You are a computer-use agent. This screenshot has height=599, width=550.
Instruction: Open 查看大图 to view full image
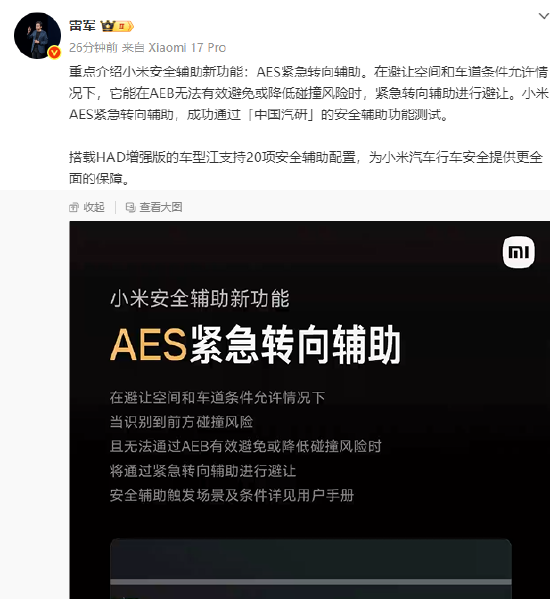coord(154,207)
